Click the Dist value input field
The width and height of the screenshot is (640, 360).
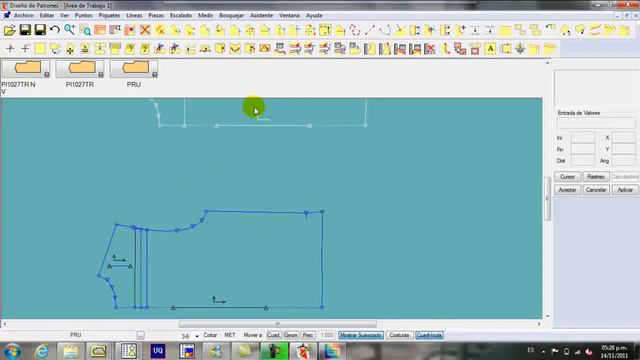(x=583, y=160)
